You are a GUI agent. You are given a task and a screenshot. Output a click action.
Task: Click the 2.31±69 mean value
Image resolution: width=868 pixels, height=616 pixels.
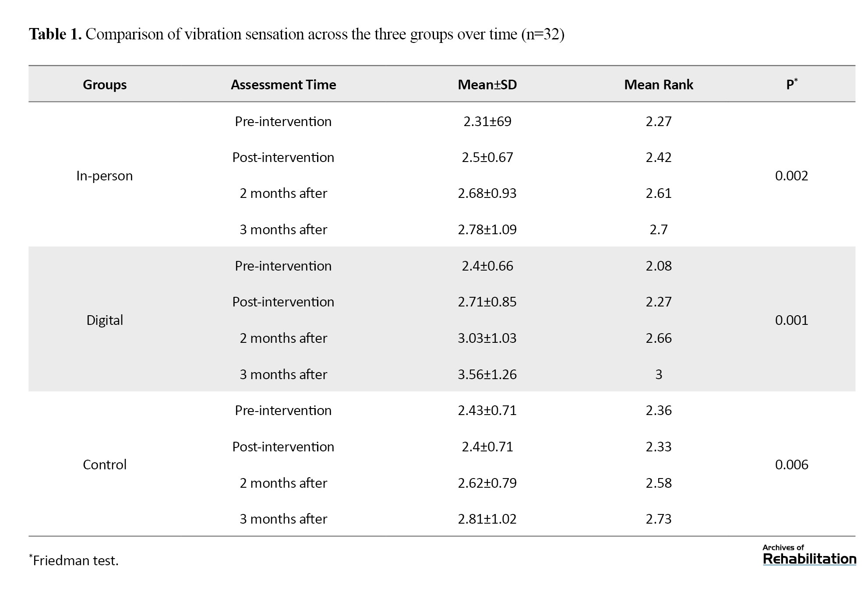point(487,121)
